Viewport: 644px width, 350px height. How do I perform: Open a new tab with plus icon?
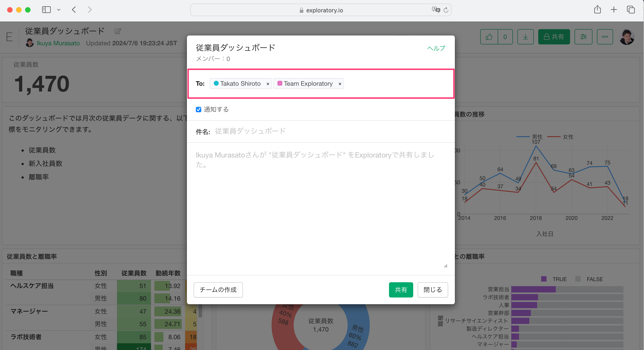(x=614, y=10)
